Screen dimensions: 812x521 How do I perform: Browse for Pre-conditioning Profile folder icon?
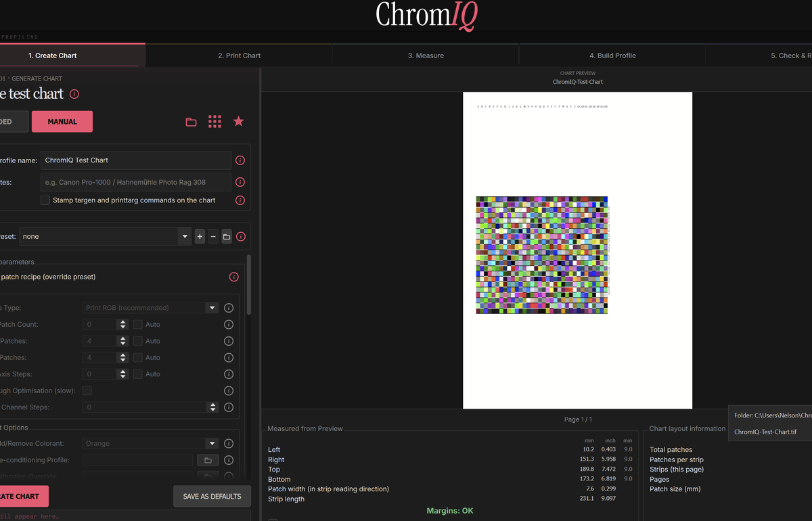tap(208, 460)
